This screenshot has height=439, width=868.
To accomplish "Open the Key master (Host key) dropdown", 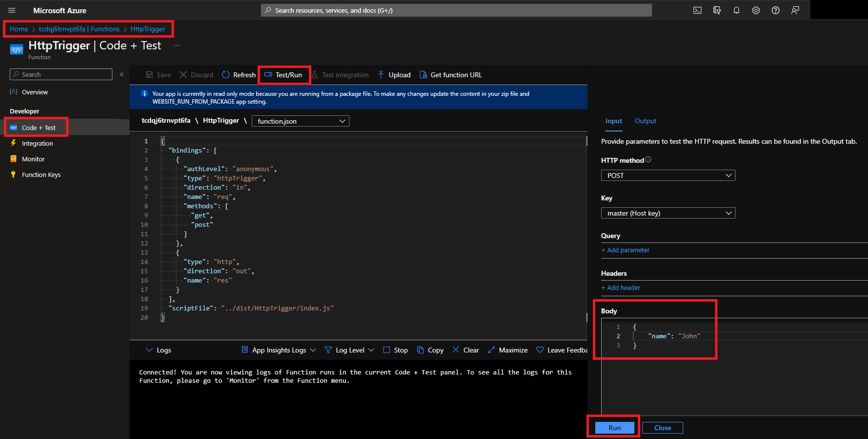I will coord(668,213).
